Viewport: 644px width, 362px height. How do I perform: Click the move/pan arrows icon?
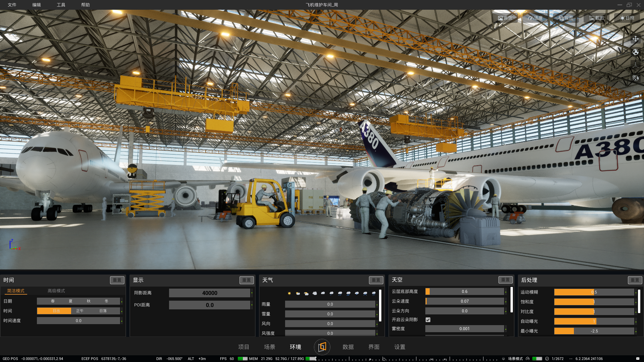(635, 39)
